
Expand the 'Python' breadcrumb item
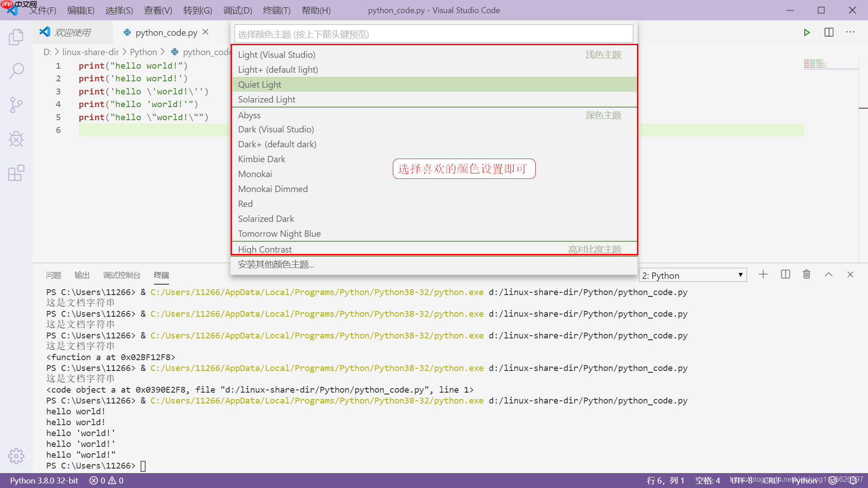(143, 52)
